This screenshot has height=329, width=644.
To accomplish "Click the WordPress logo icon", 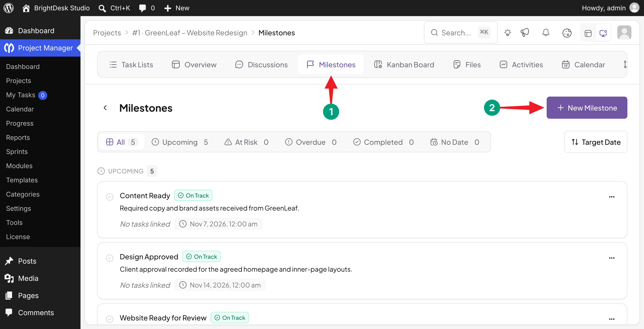I will tap(9, 8).
